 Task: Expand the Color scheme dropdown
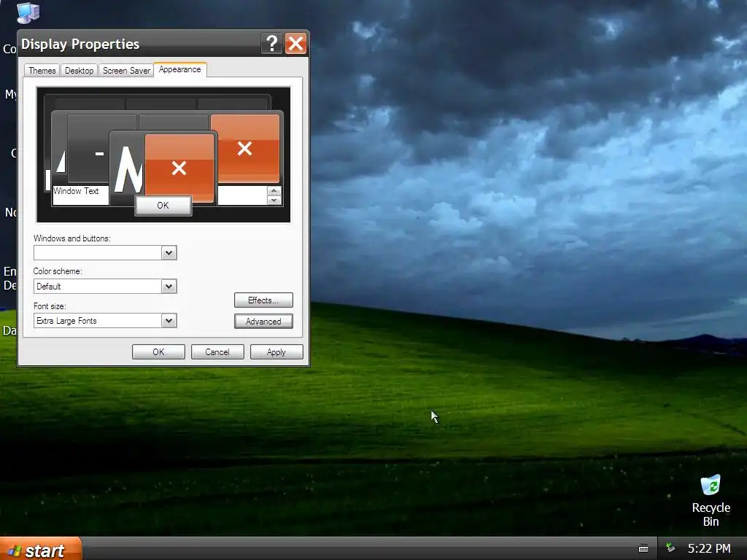click(x=169, y=286)
